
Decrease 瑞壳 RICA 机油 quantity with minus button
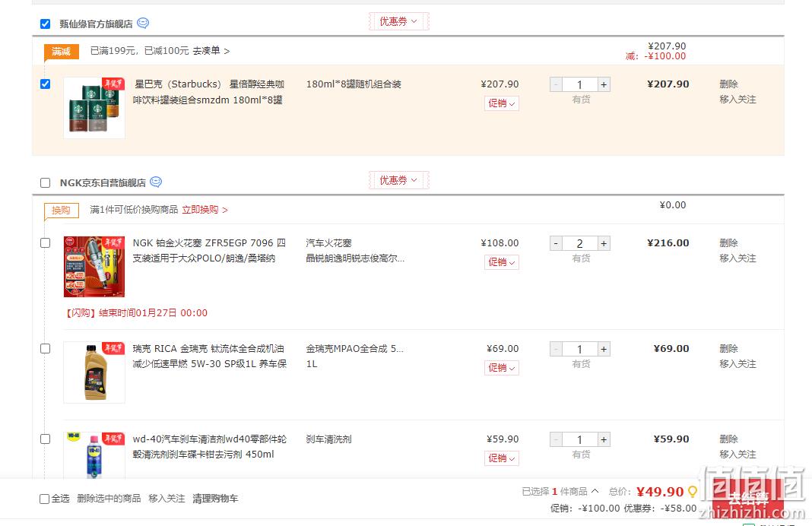click(557, 349)
